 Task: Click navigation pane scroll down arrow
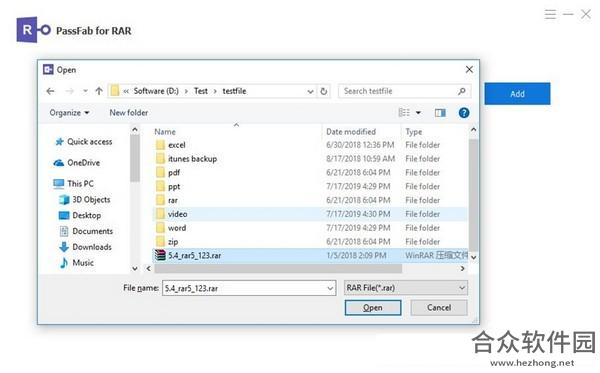point(135,269)
